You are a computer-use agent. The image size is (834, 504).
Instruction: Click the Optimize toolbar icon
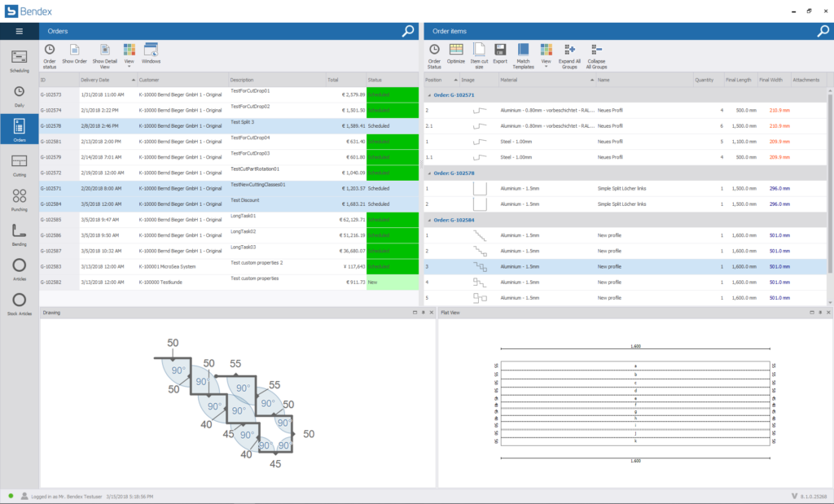pos(456,55)
